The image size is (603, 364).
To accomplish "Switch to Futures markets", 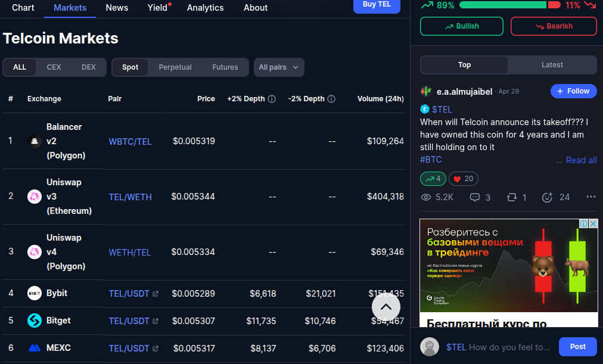I will (x=225, y=67).
